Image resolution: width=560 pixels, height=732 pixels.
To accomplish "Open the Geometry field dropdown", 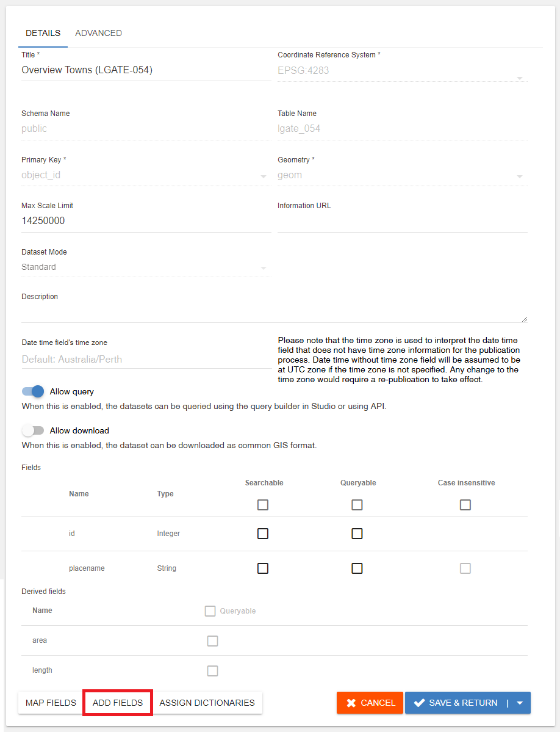I will point(519,175).
